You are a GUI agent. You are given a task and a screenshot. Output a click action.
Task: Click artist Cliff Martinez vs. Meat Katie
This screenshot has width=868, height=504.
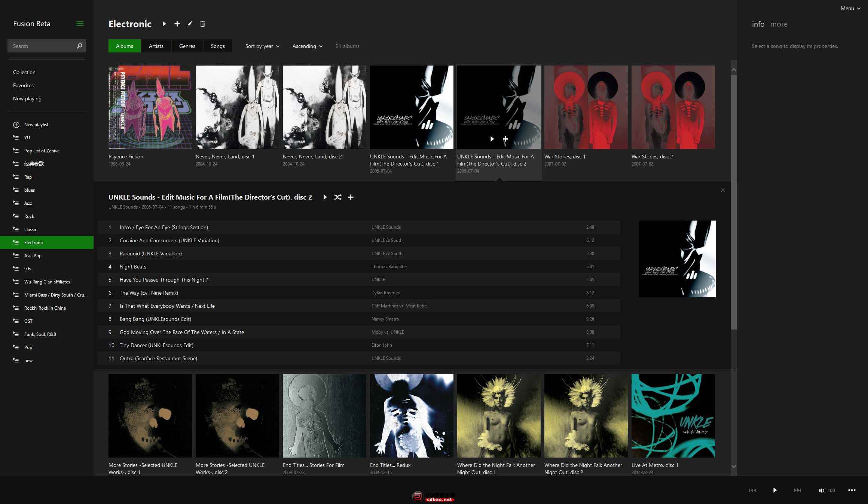click(x=399, y=306)
